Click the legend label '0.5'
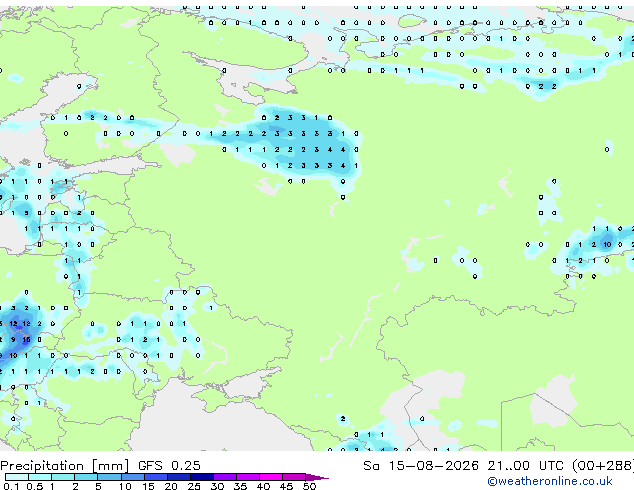This screenshot has height=490, width=634. tap(34, 486)
